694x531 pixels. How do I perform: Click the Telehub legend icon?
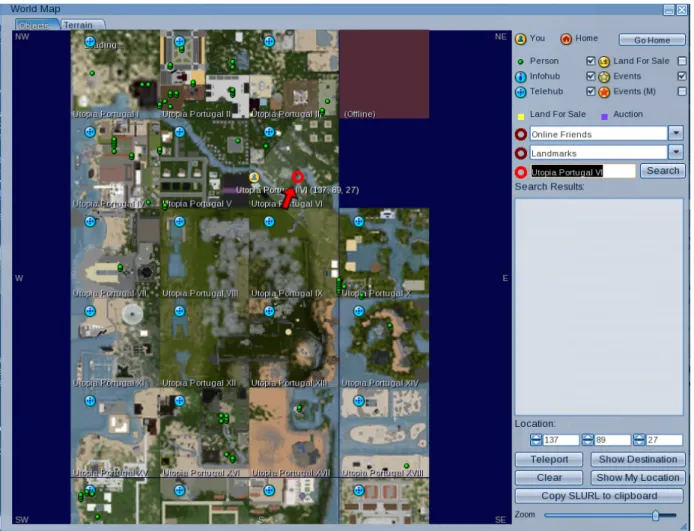pos(521,92)
